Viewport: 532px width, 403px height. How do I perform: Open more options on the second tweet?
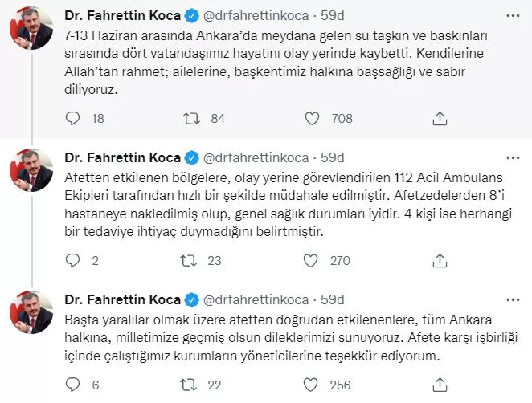(512, 156)
